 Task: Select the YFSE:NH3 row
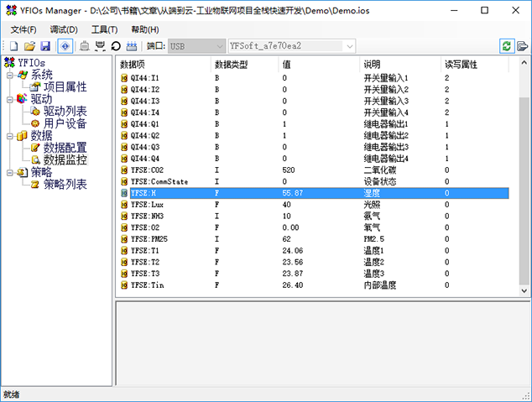pyautogui.click(x=315, y=216)
